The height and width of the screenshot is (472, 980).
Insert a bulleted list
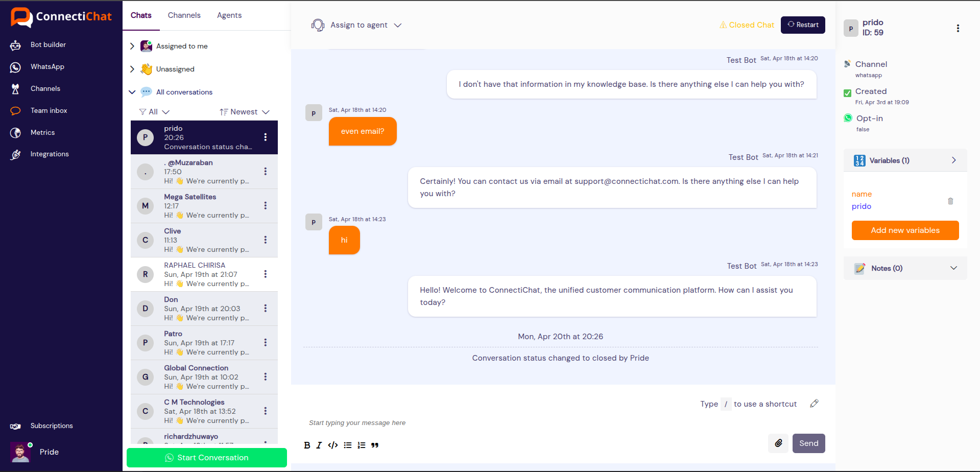click(x=348, y=445)
